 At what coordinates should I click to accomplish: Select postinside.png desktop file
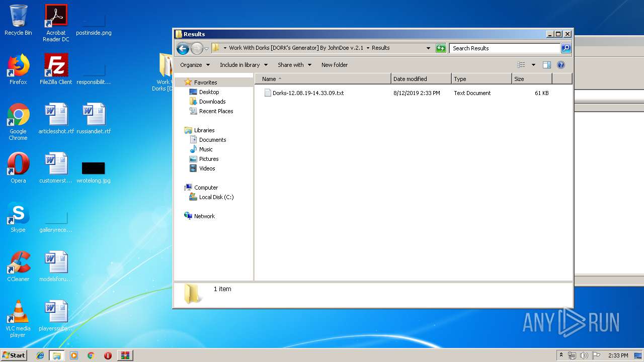point(94,24)
